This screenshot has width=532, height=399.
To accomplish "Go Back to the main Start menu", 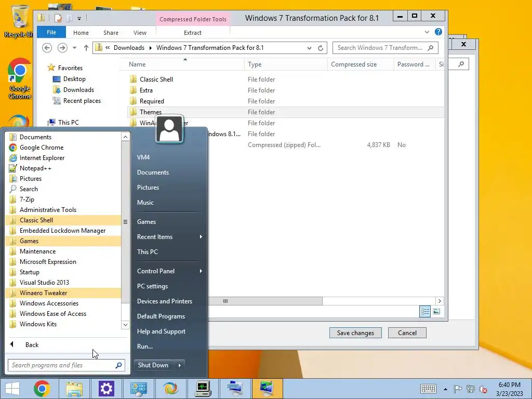I will (32, 345).
